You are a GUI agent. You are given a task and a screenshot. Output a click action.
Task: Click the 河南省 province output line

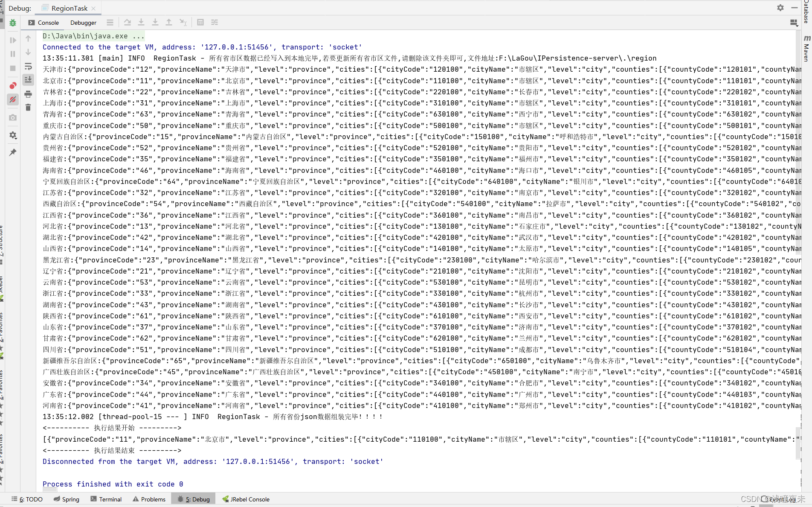tap(422, 405)
